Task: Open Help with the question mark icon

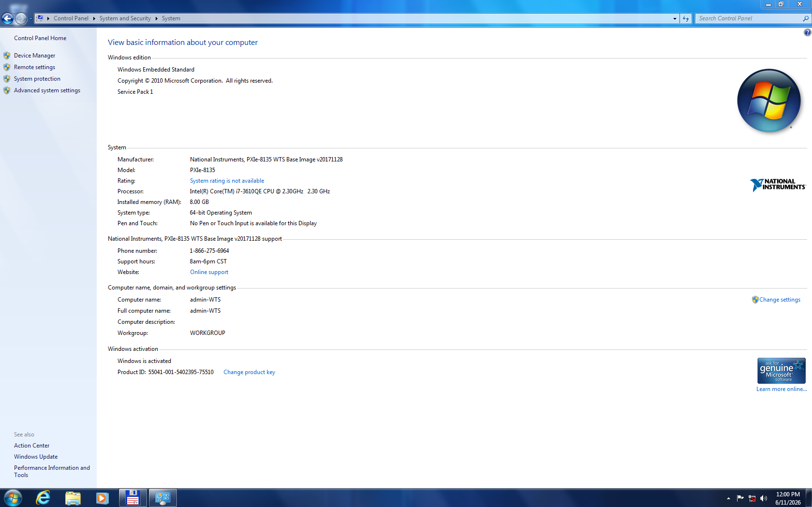Action: pos(807,32)
